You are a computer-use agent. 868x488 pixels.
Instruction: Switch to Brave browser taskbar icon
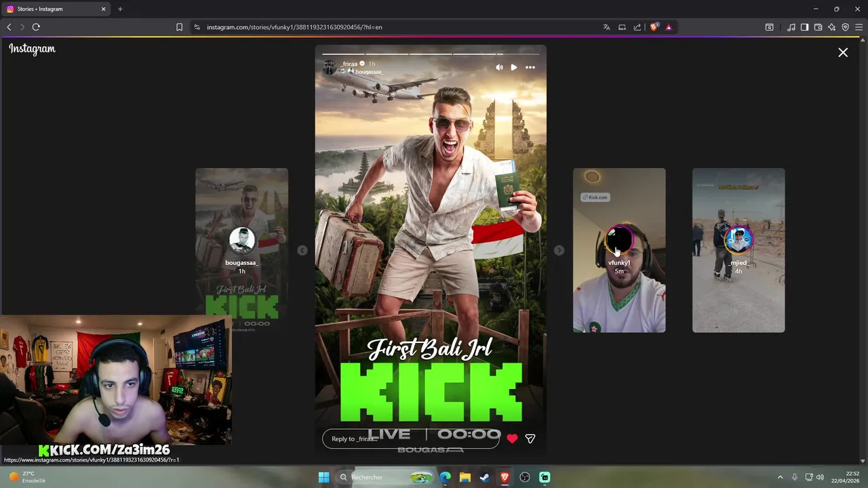505,477
